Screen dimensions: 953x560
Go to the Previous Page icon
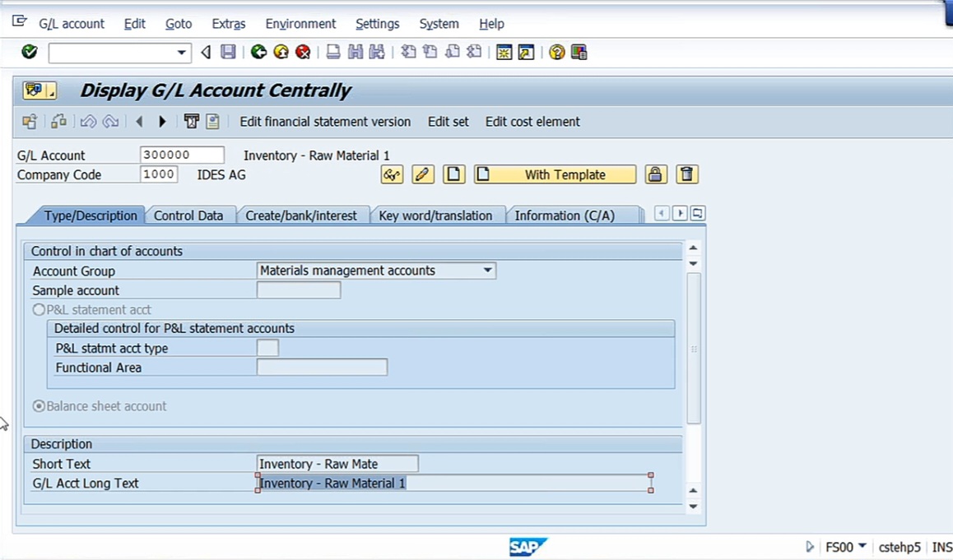[x=430, y=53]
